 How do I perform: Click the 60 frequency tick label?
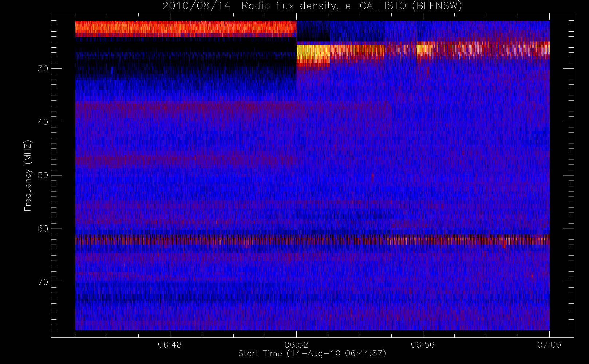(43, 229)
